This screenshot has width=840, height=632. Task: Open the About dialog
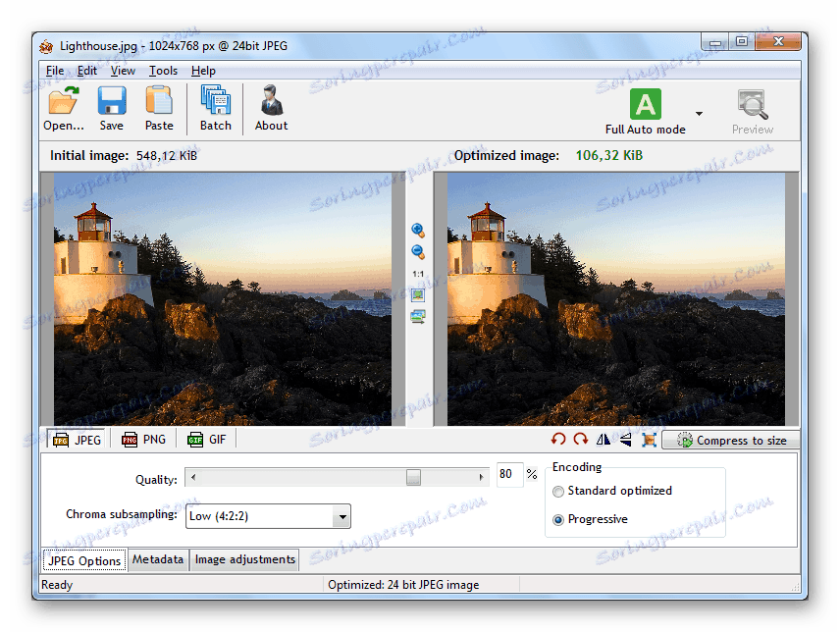(271, 109)
